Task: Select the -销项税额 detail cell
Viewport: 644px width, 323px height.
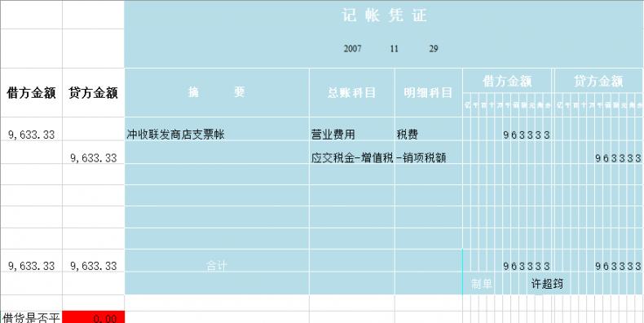Action: coord(428,157)
